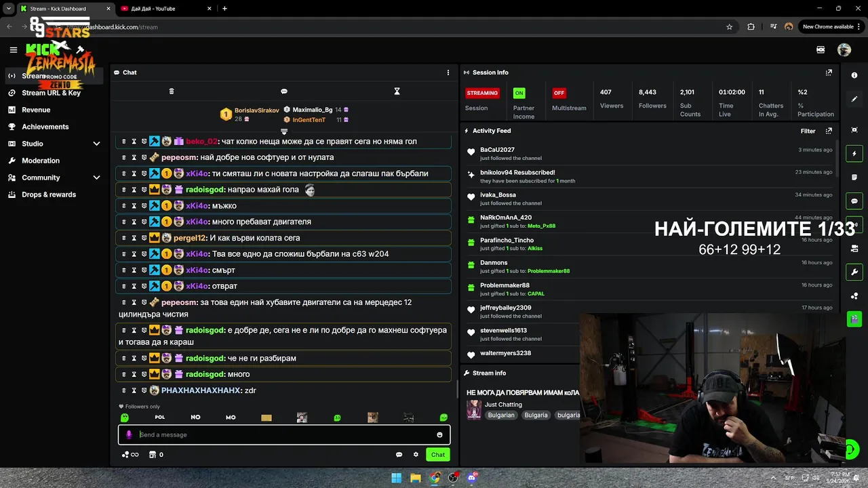Open Chrome tab search dropdown
The image size is (868, 488).
[8, 8]
